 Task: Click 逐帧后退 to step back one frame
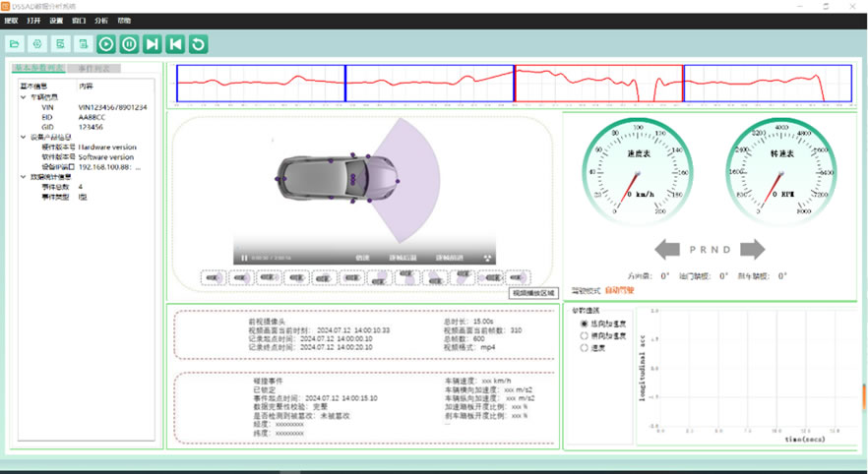pyautogui.click(x=403, y=258)
